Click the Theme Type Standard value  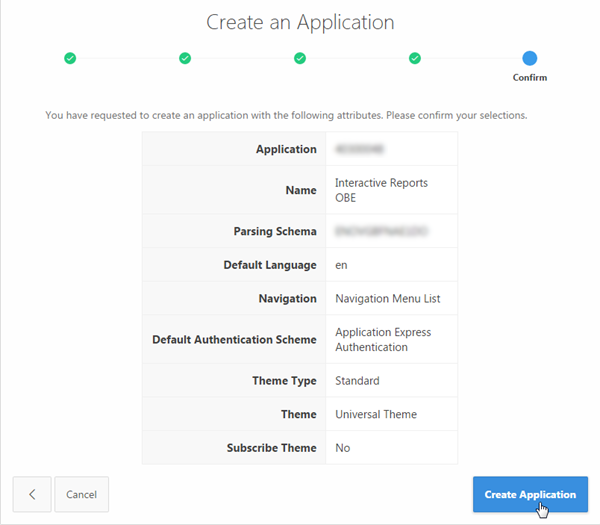[357, 380]
